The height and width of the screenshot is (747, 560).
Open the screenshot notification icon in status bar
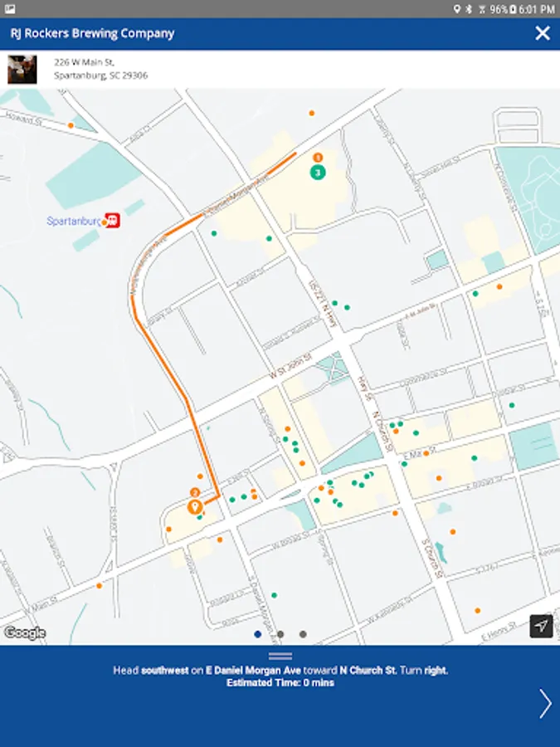coord(9,9)
